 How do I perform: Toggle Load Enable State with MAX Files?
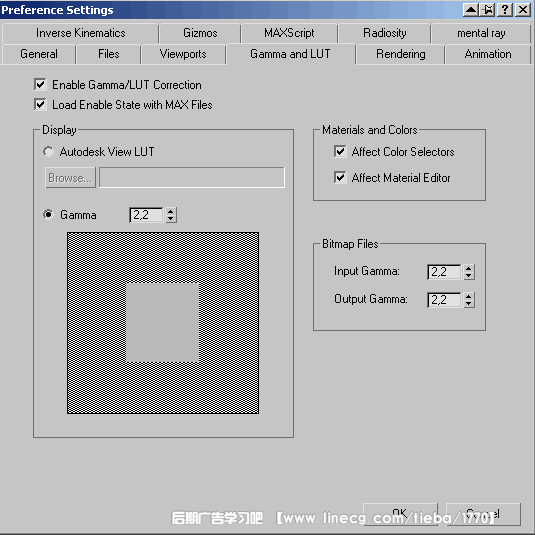(x=40, y=104)
